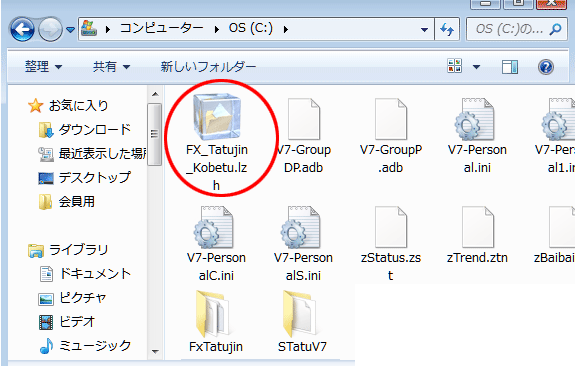Change the view with the view icon
The height and width of the screenshot is (366, 575).
(455, 66)
